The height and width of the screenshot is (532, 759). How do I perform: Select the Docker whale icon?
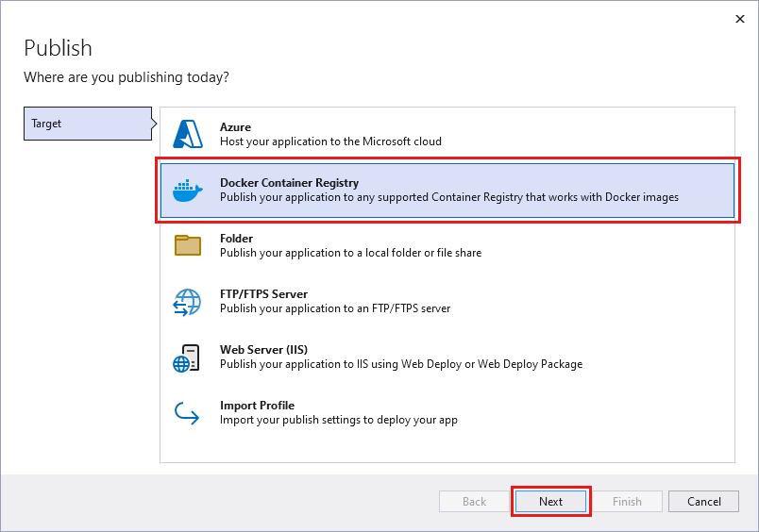[187, 191]
